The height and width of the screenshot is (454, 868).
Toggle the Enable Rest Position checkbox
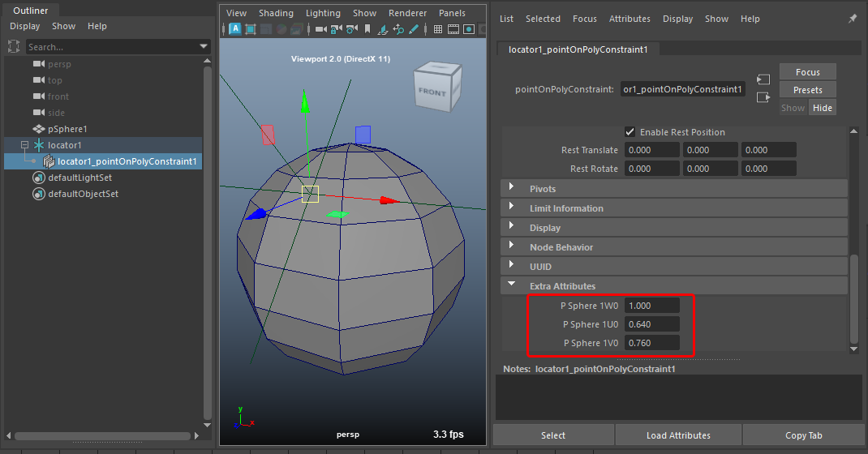coord(630,132)
